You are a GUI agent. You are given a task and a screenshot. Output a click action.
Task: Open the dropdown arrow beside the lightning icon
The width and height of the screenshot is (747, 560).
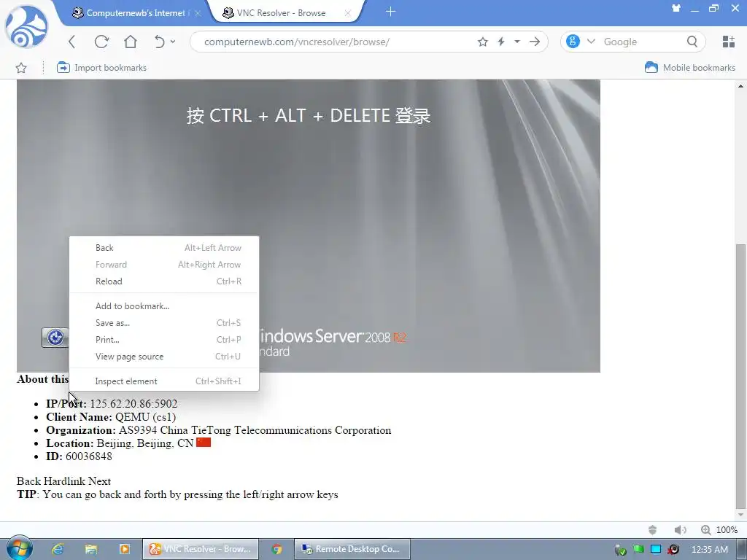tap(517, 42)
